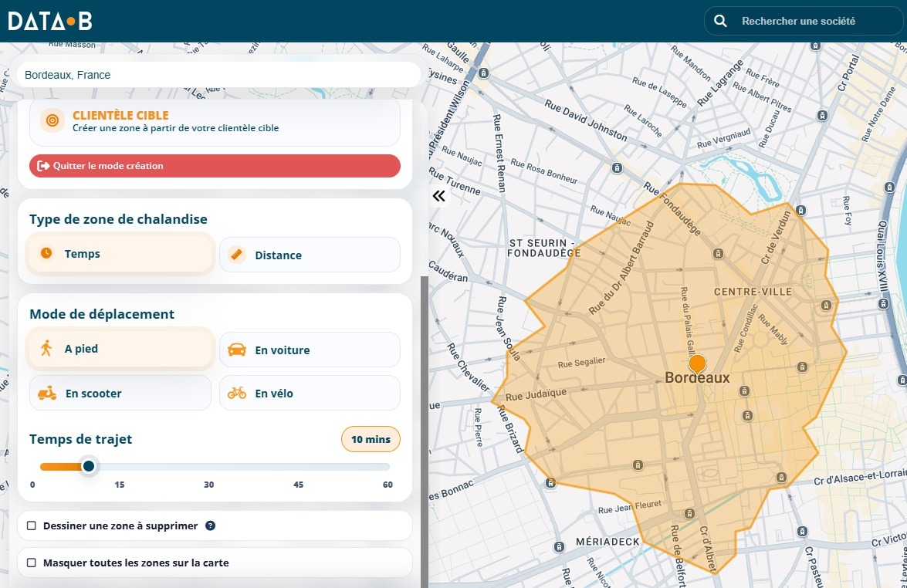The height and width of the screenshot is (588, 907).
Task: Click transit stop icon beside Mériadeck label
Action: tap(559, 546)
